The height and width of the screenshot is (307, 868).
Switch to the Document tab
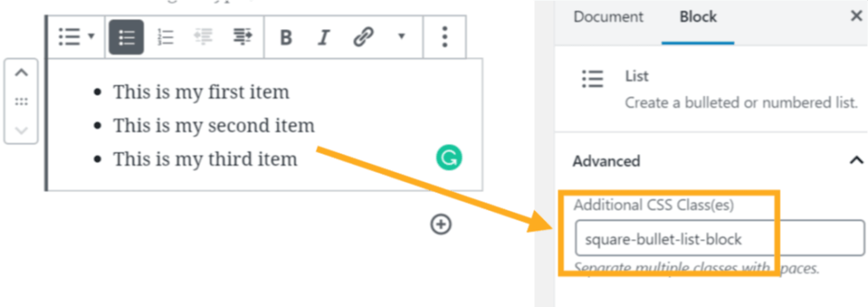608,17
